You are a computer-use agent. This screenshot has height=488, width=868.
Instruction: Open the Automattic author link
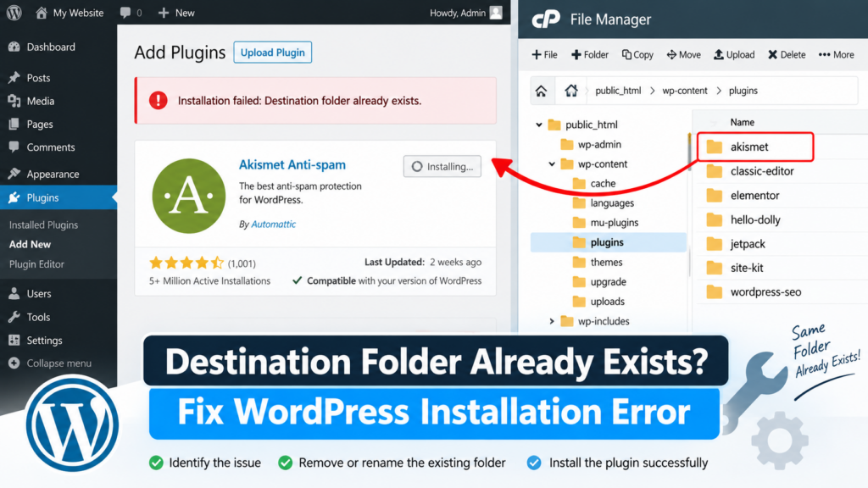274,224
